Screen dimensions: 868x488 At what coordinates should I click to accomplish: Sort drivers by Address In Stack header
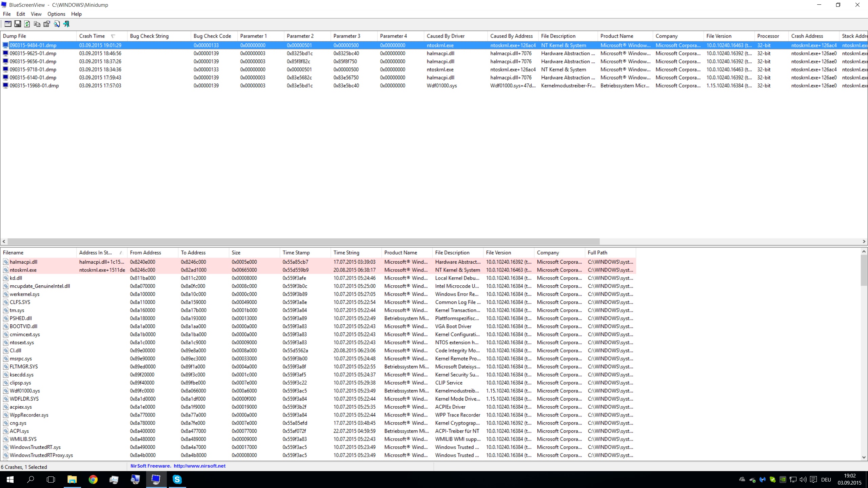coord(95,252)
